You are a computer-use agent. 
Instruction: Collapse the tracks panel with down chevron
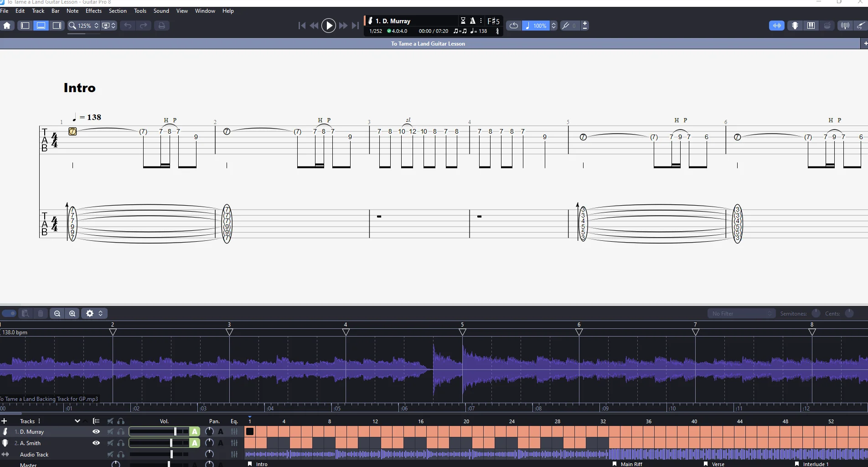[77, 421]
